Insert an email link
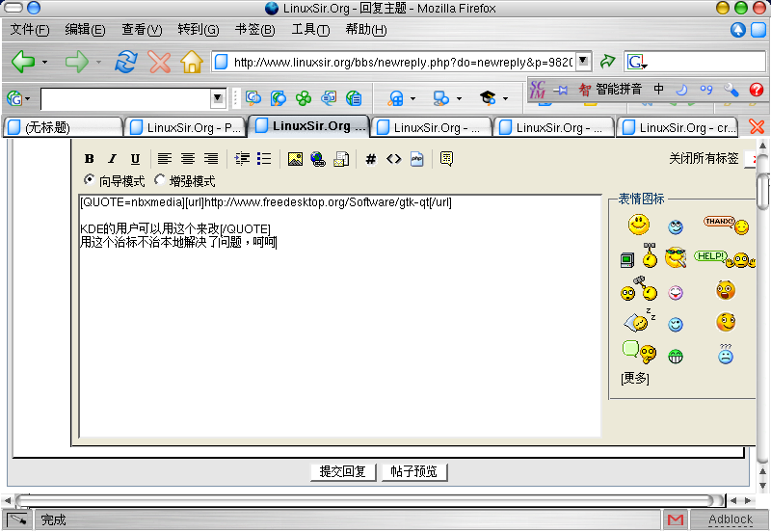Screen dimensions: 771x532 [x=341, y=159]
